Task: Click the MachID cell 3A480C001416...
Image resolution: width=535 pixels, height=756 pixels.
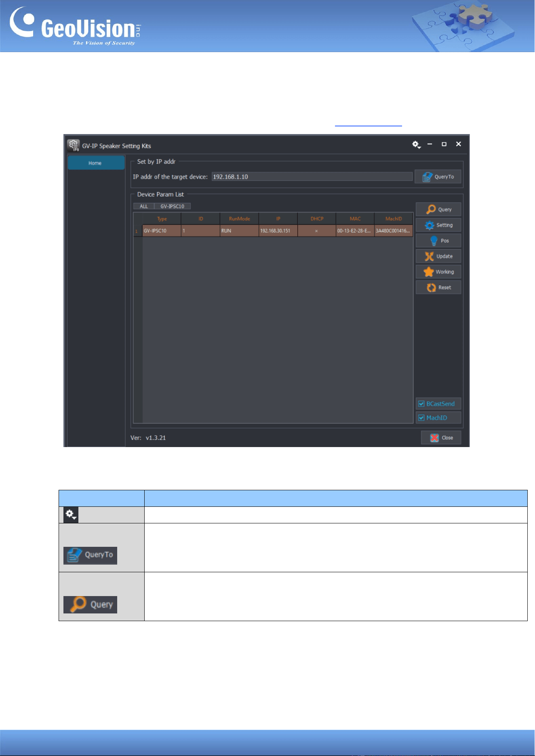Action: pos(394,231)
